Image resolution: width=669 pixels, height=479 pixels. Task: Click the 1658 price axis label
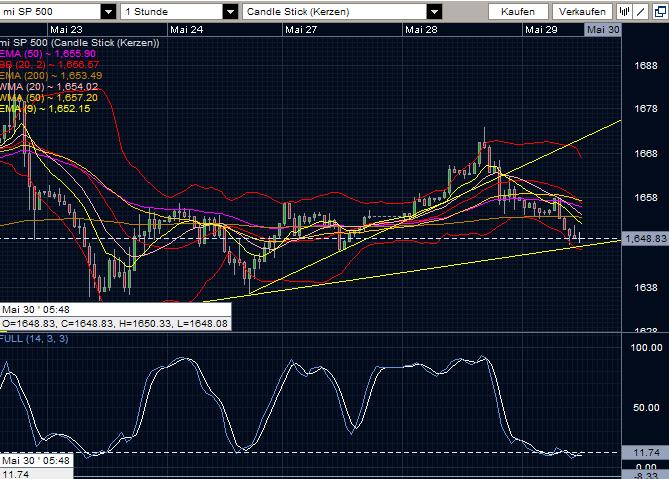(x=646, y=197)
